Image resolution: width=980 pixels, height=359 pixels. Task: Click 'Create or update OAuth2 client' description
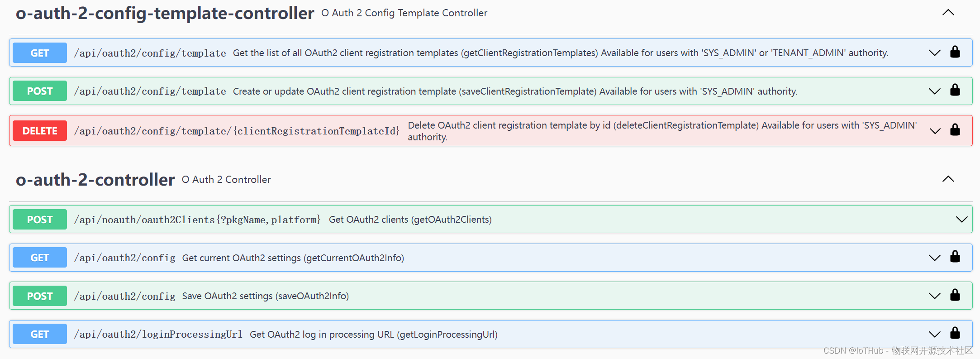(x=515, y=91)
